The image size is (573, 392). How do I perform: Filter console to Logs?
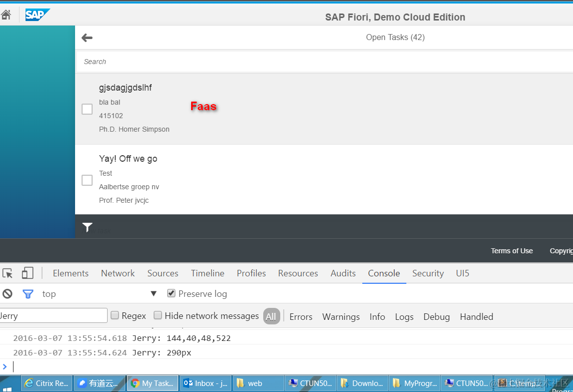click(x=404, y=317)
